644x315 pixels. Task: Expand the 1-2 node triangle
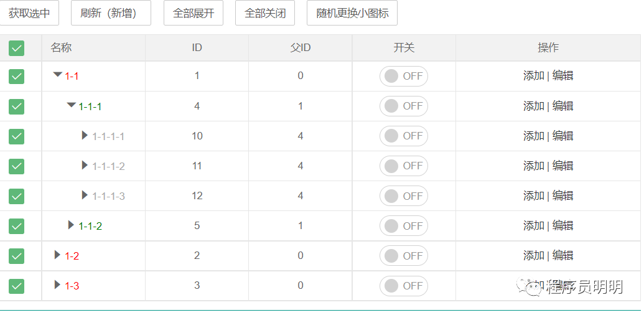click(57, 255)
